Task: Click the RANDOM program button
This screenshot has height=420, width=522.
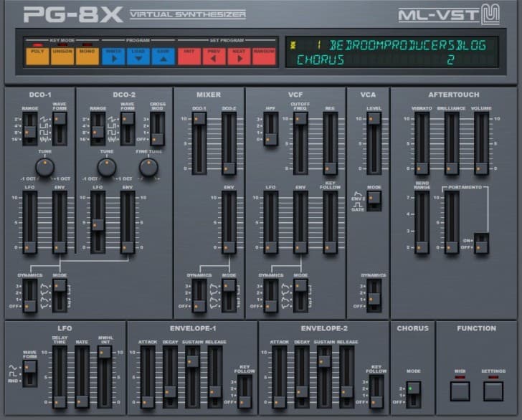Action: point(264,56)
